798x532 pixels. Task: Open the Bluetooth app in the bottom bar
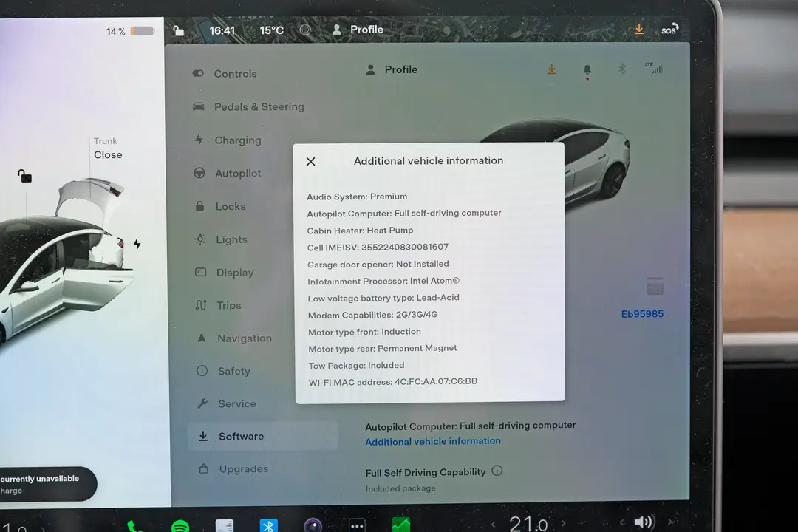coord(269,525)
